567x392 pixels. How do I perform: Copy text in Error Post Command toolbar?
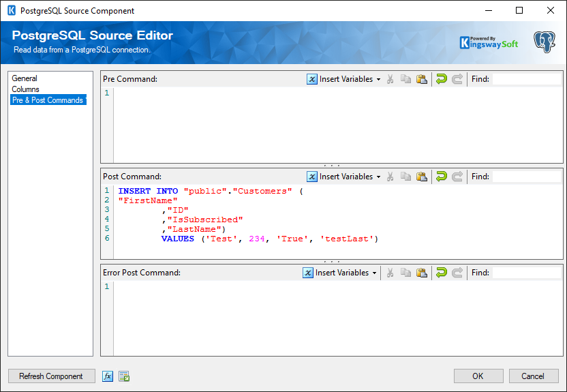click(x=405, y=273)
